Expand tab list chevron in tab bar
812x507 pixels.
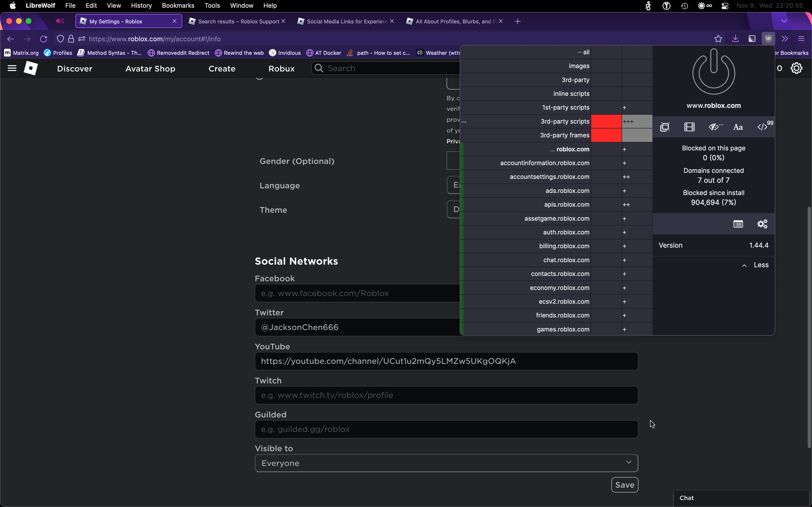click(784, 21)
